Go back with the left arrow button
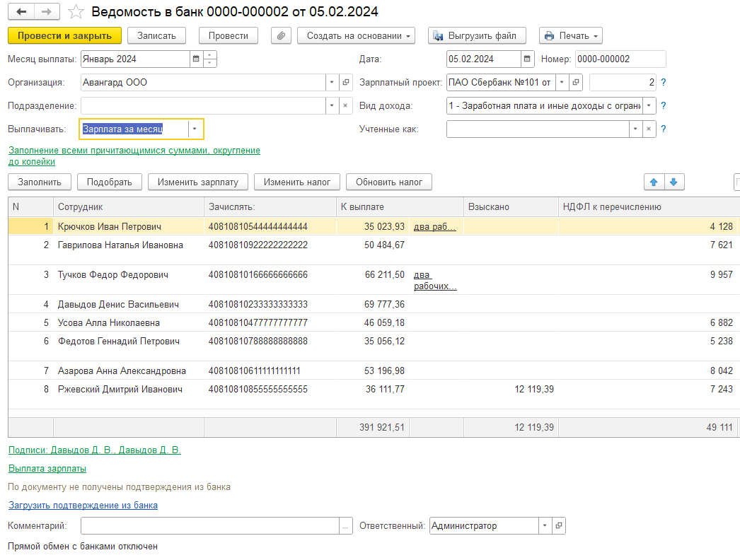This screenshot has width=740, height=560. tap(21, 12)
